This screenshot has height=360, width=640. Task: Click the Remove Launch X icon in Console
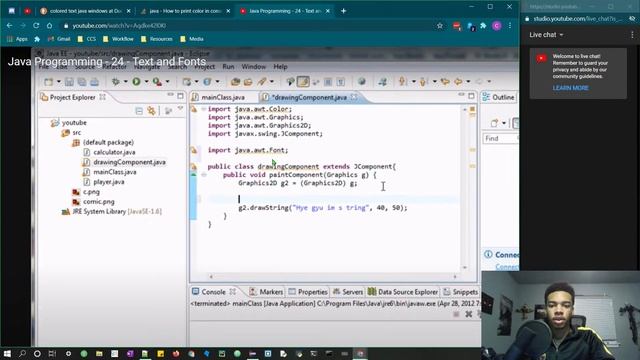[x=469, y=314]
